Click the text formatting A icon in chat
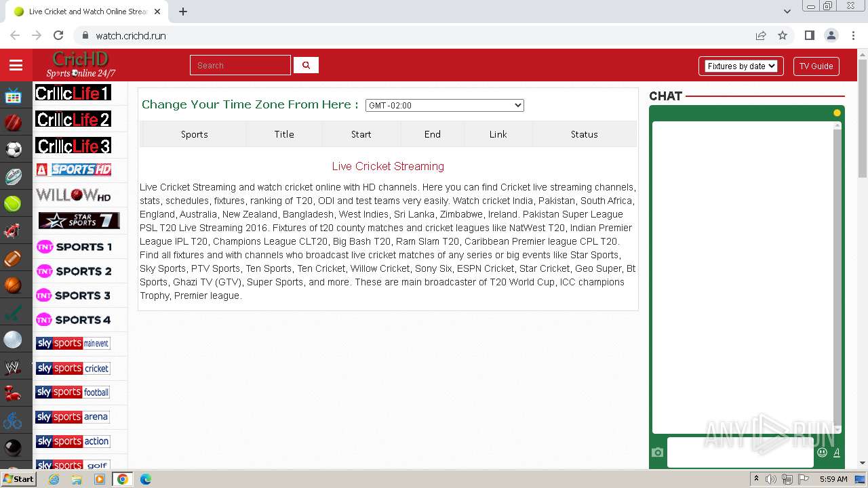The height and width of the screenshot is (488, 868). pyautogui.click(x=837, y=452)
